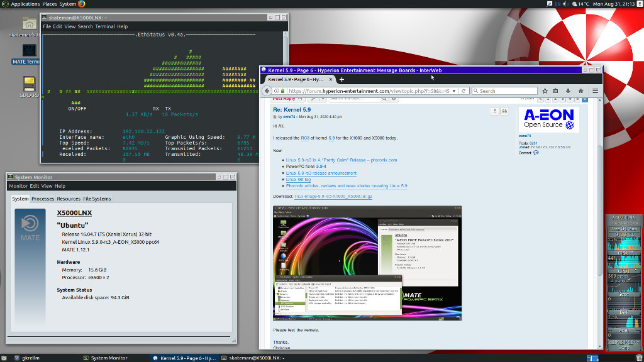Open Linux 5.9-rc3 phoronix.com link
This screenshot has width=644, height=362.
[341, 160]
